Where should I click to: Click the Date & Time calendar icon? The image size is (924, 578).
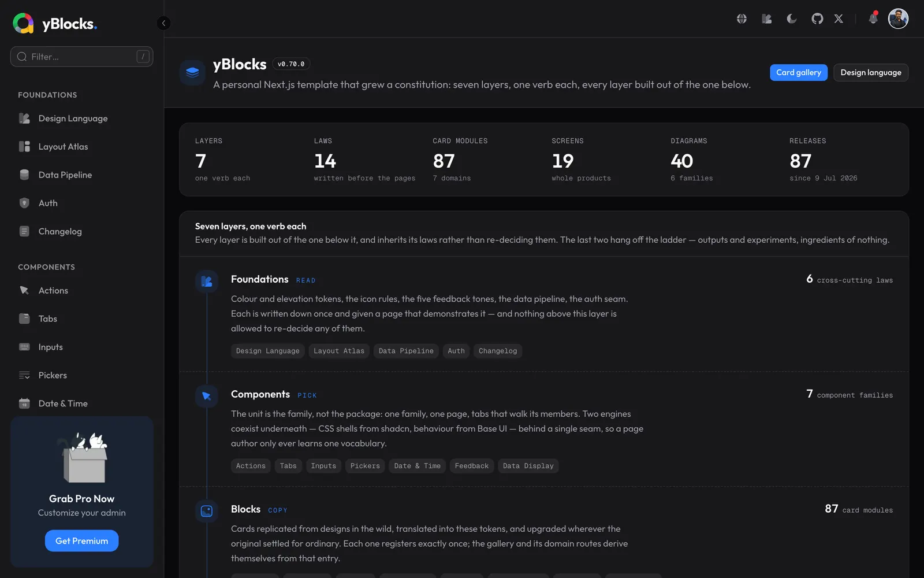coord(24,404)
